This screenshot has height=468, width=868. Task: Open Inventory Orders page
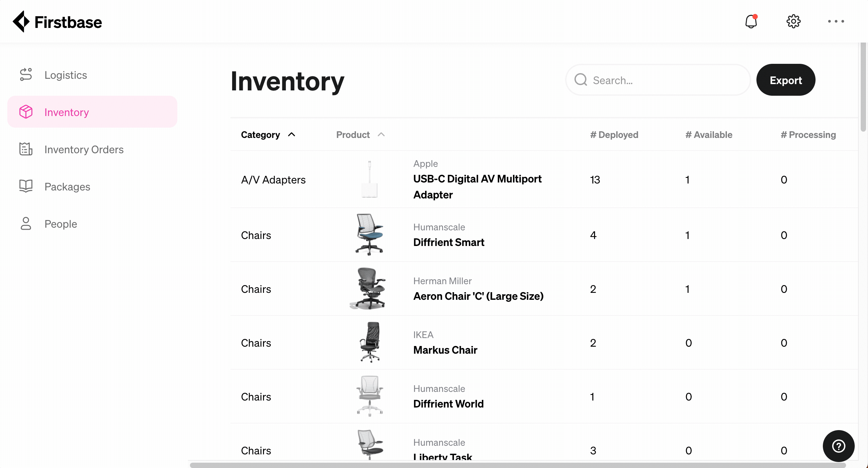[92, 149]
